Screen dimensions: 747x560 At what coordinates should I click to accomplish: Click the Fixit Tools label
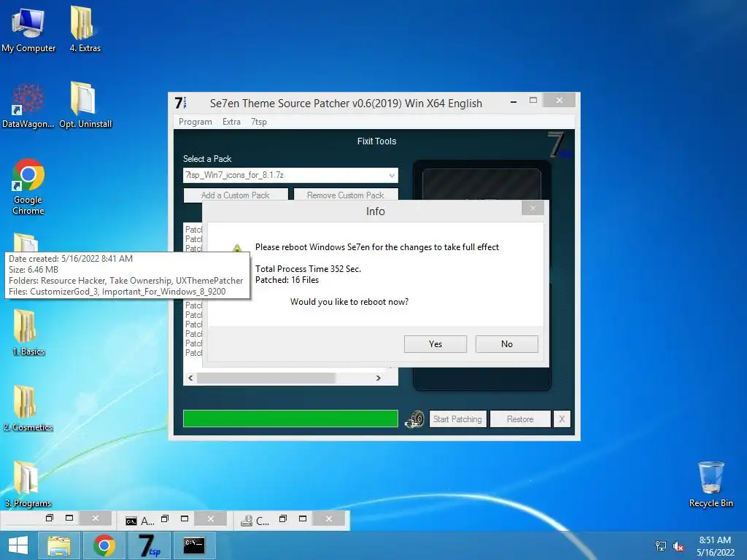click(x=377, y=141)
